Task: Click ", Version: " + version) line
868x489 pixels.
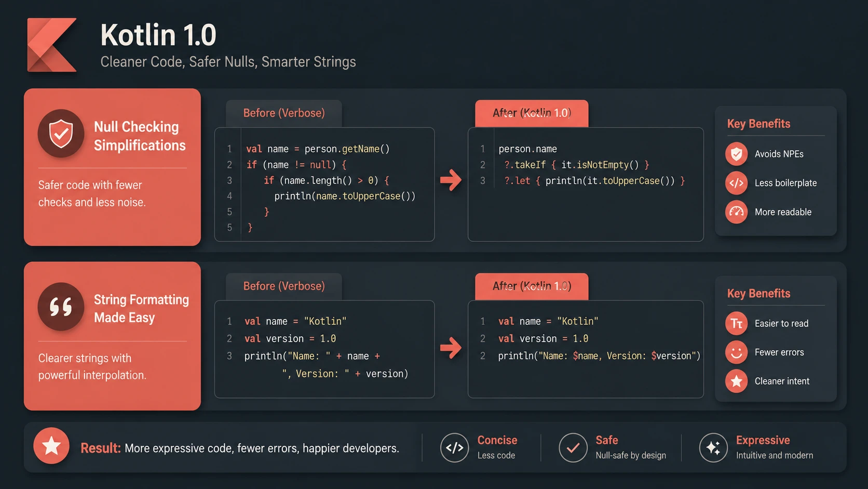Action: coord(345,374)
